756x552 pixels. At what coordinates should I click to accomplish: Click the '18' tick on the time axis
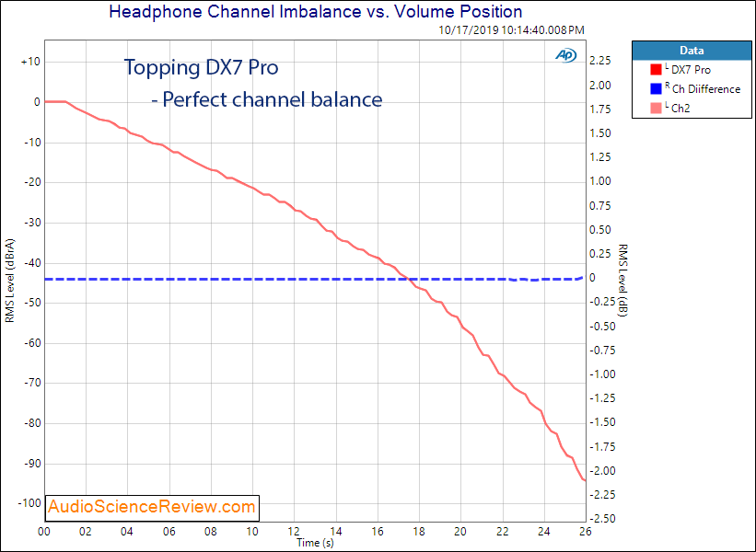pos(419,532)
